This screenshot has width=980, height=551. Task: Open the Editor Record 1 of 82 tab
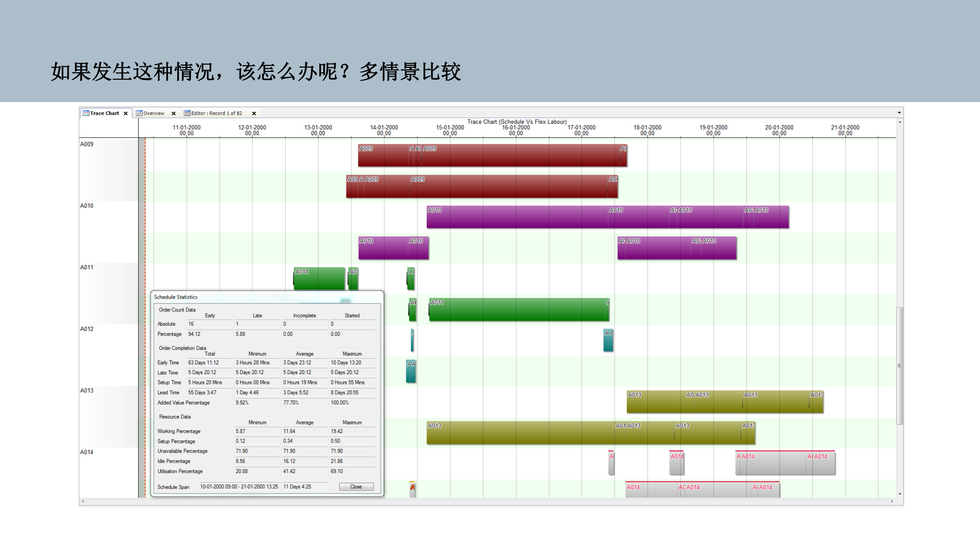(x=216, y=113)
